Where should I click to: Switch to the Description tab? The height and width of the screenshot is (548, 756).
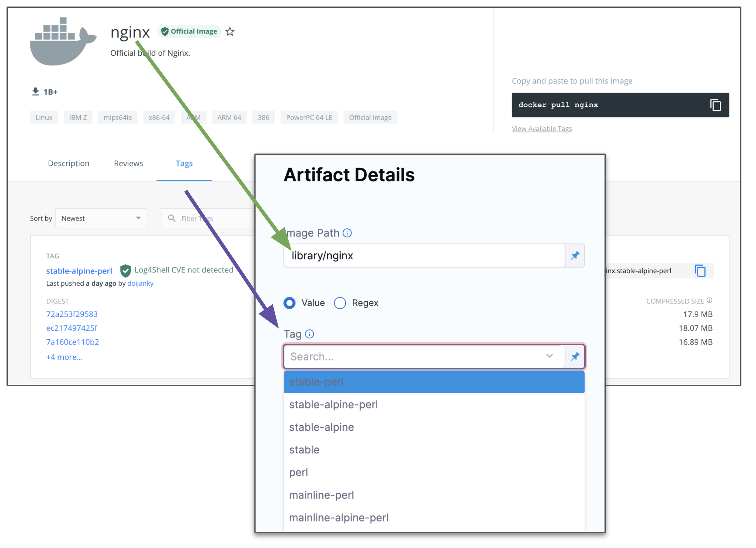coord(69,163)
